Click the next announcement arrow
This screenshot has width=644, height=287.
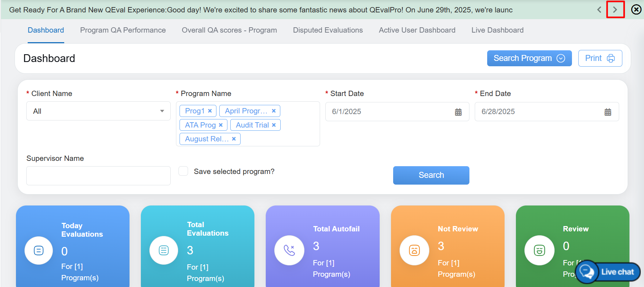(615, 10)
